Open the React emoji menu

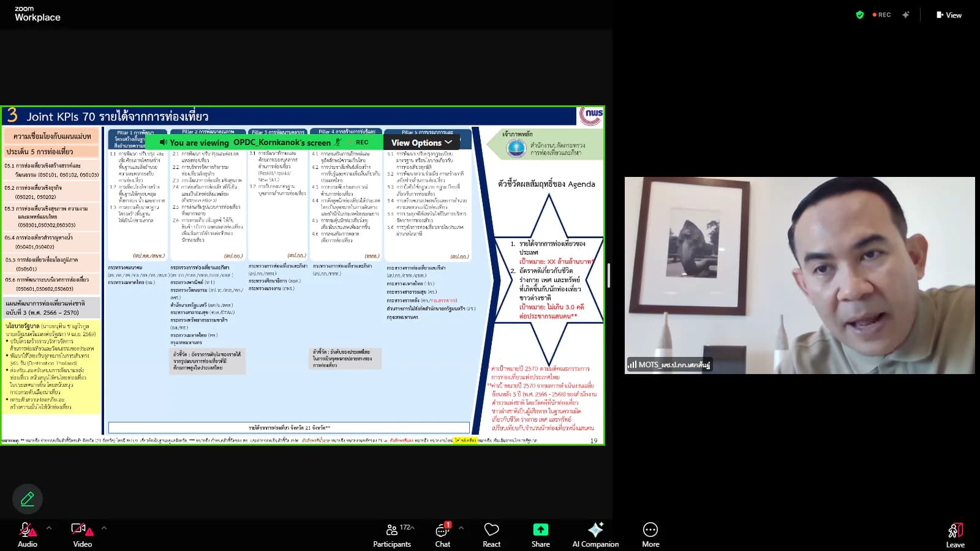pos(491,534)
